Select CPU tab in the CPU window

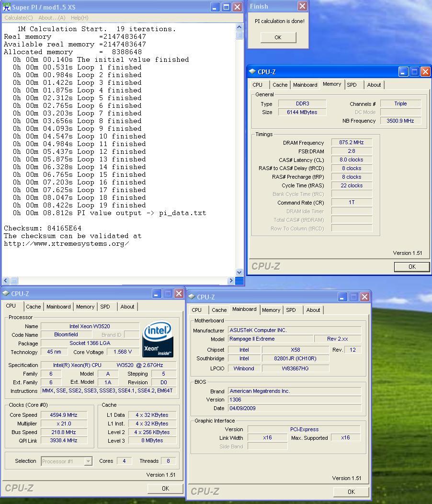click(x=11, y=306)
